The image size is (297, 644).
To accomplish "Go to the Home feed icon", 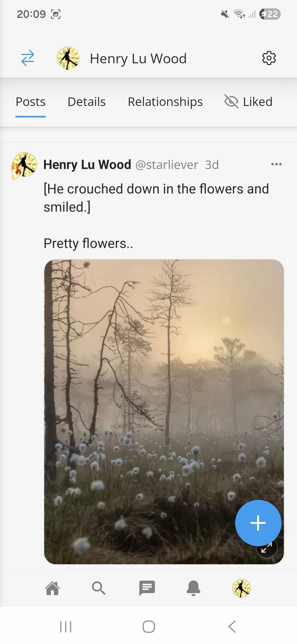I will point(52,588).
